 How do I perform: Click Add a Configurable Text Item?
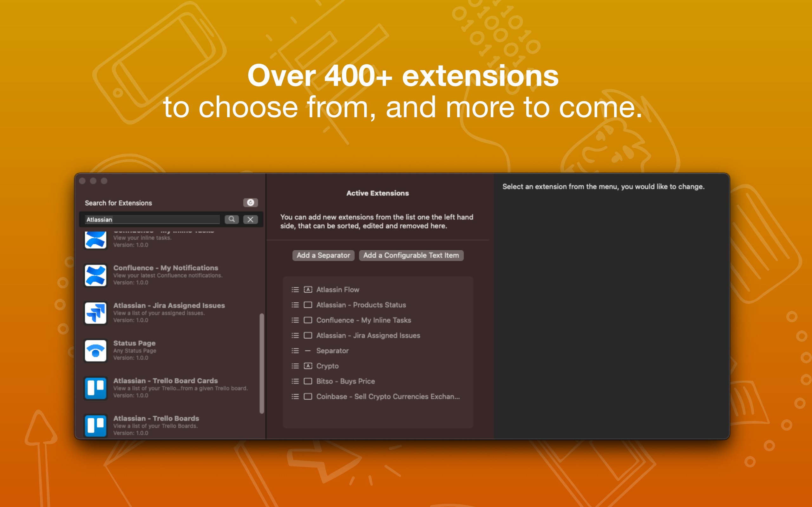pyautogui.click(x=411, y=255)
